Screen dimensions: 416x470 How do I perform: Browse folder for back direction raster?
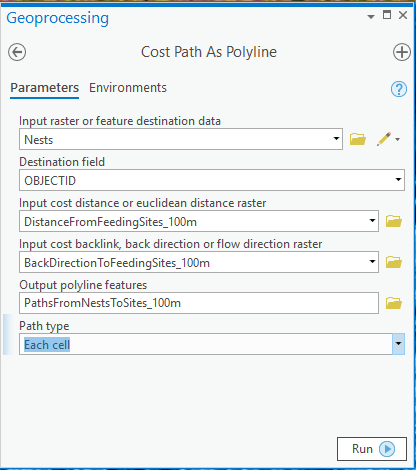(x=394, y=262)
